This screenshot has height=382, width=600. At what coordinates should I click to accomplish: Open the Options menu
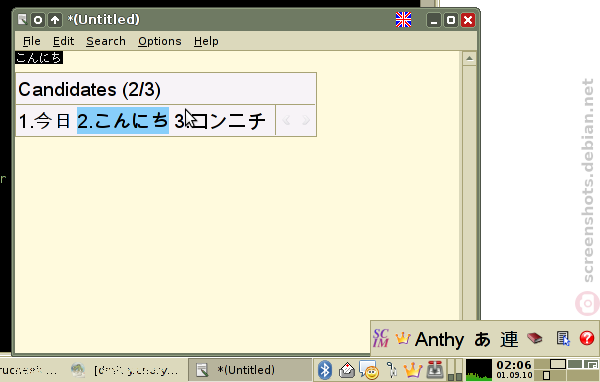pyautogui.click(x=160, y=41)
